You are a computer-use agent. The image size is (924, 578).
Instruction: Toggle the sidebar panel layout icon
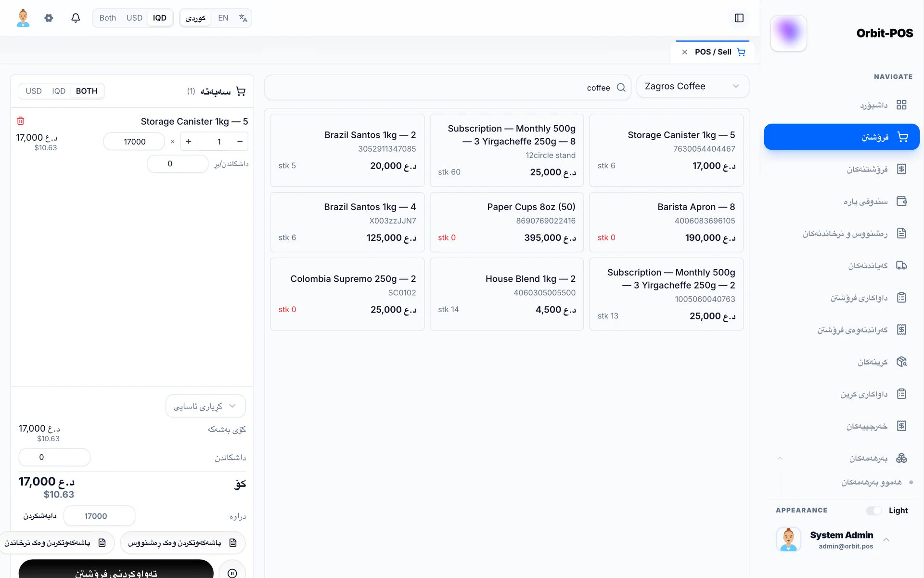point(739,18)
